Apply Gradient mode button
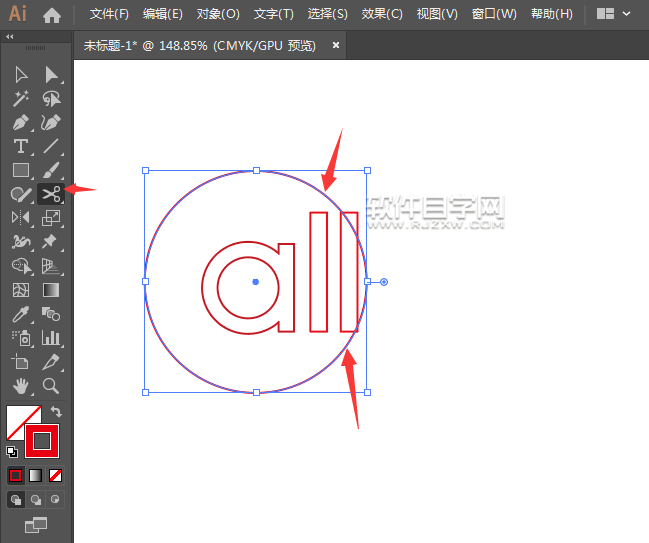 [x=36, y=476]
